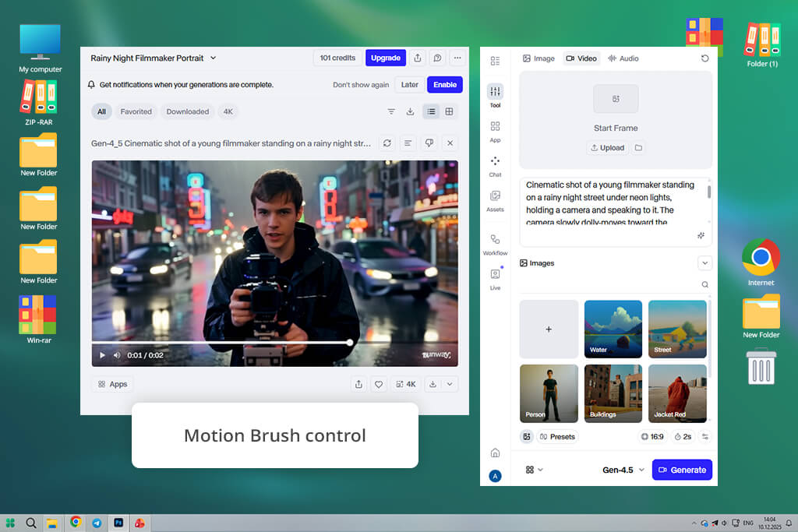Open Live in the sidebar
Viewport: 798px width, 532px height.
pos(495,279)
